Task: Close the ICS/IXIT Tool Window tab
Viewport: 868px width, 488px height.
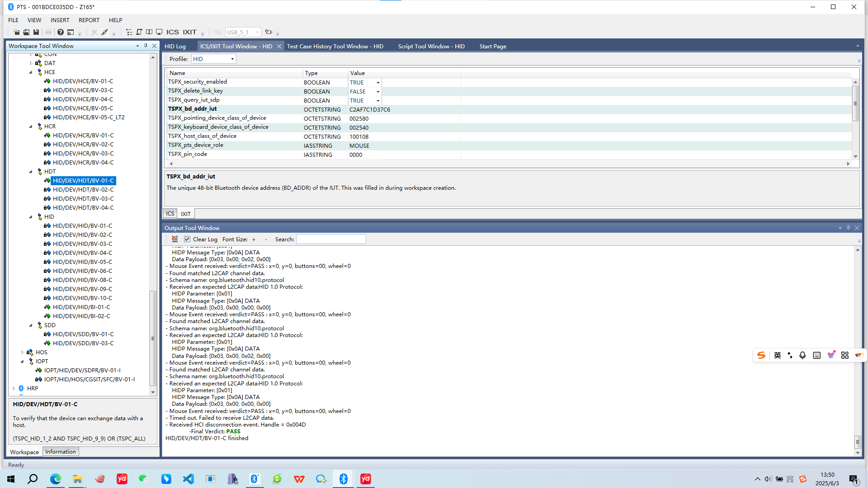Action: pyautogui.click(x=279, y=46)
